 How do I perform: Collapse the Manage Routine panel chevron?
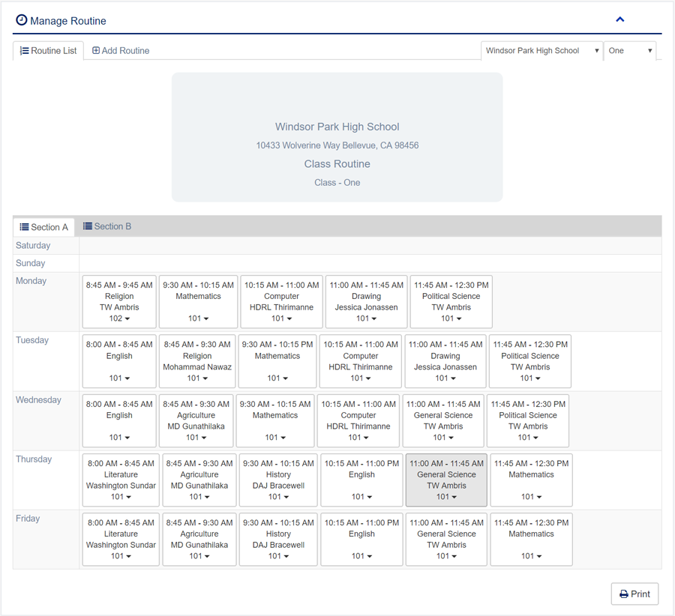(619, 20)
